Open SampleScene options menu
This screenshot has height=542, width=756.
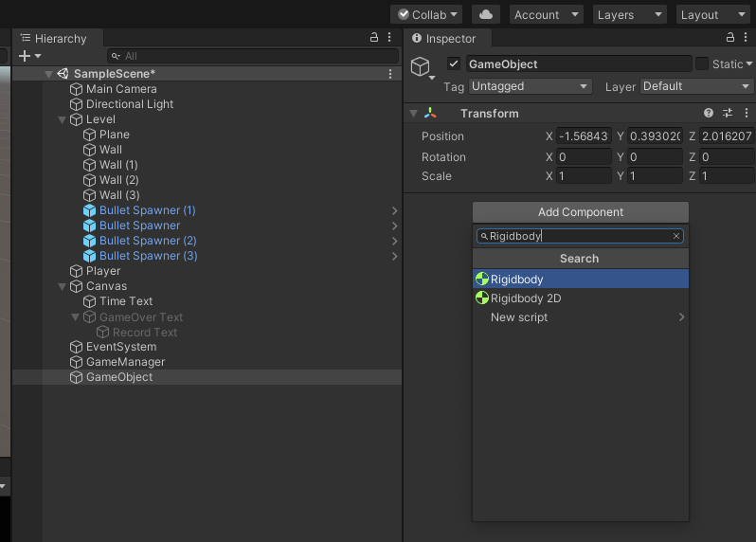pos(390,74)
